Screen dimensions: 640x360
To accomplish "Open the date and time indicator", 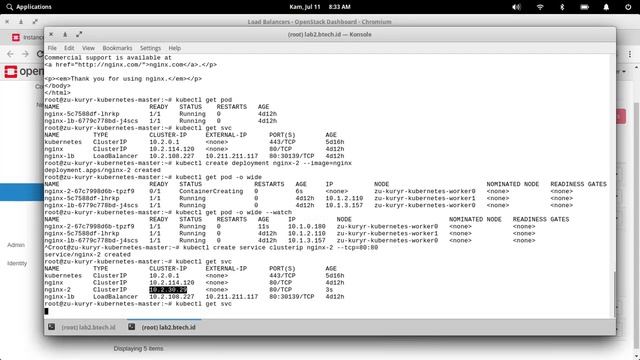I will click(x=320, y=7).
